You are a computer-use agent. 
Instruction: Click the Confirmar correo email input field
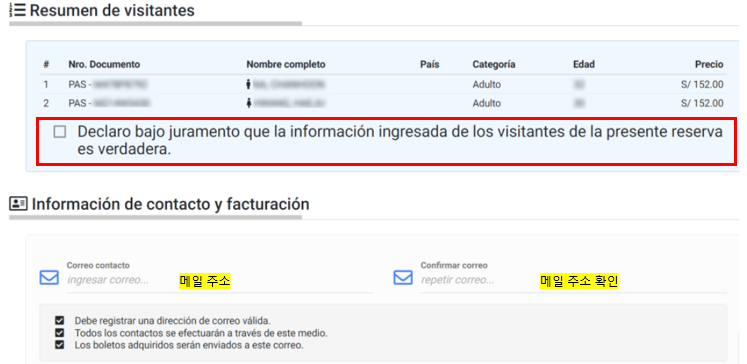[x=574, y=281]
